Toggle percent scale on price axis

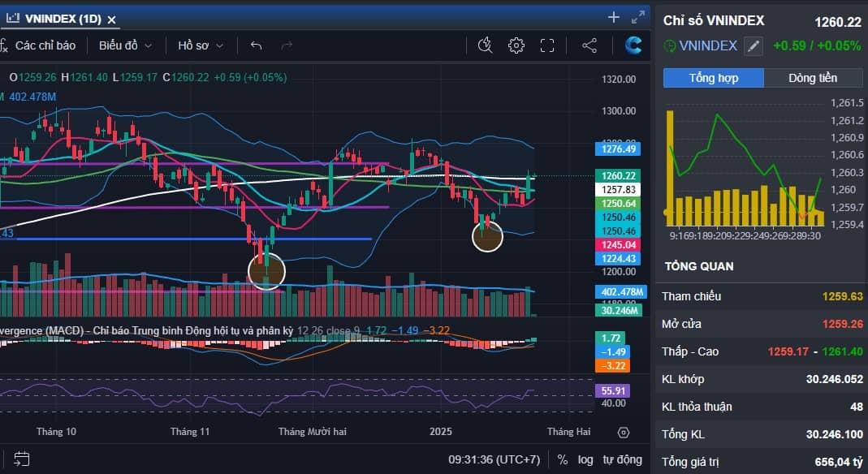point(562,459)
